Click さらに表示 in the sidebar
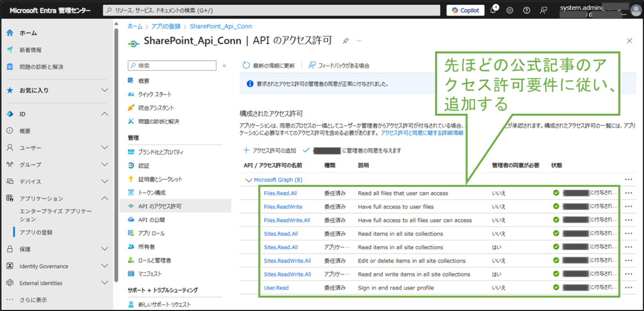 [33, 300]
